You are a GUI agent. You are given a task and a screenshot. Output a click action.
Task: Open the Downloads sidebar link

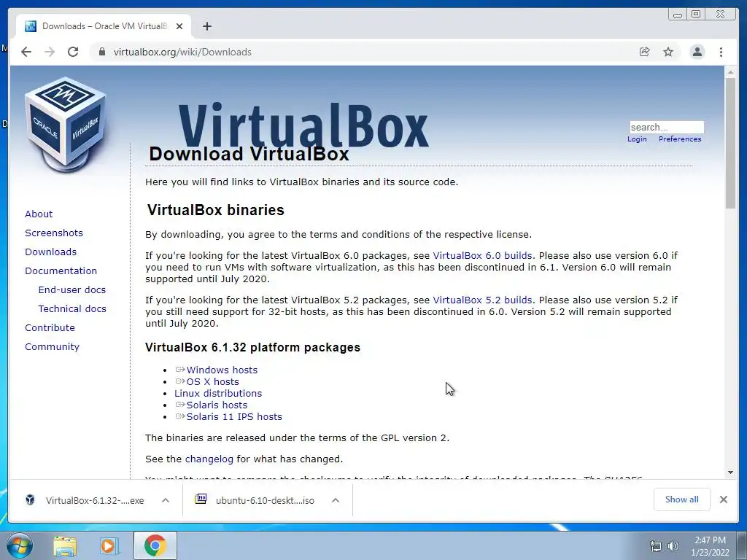pos(50,252)
